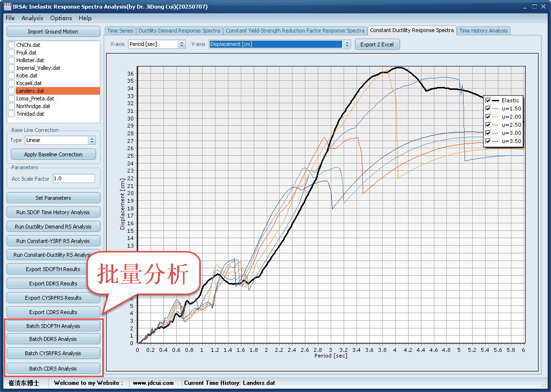Check the ChiChi.dat checkbox
The height and width of the screenshot is (392, 551).
click(x=11, y=45)
